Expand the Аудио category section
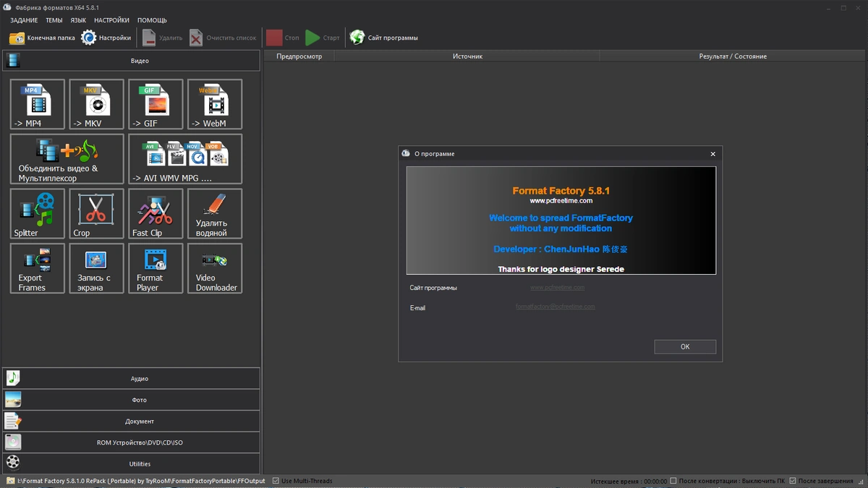Viewport: 868px width, 488px height. 131,378
